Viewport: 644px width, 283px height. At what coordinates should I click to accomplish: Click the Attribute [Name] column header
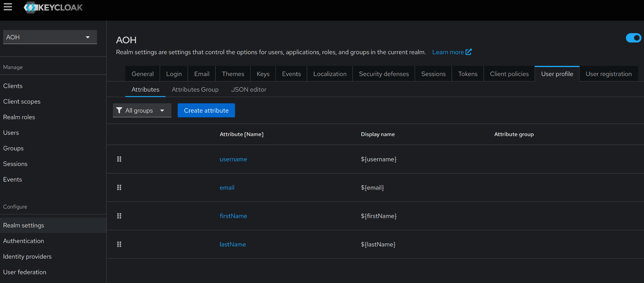pyautogui.click(x=241, y=134)
